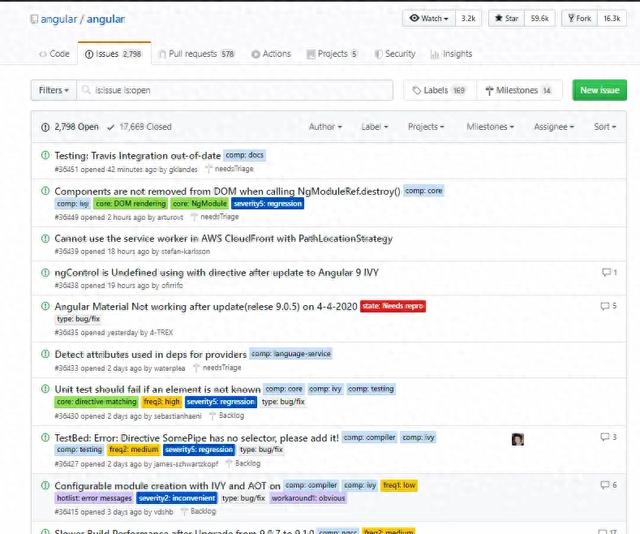
Task: Expand the Sort dropdown
Action: point(605,127)
